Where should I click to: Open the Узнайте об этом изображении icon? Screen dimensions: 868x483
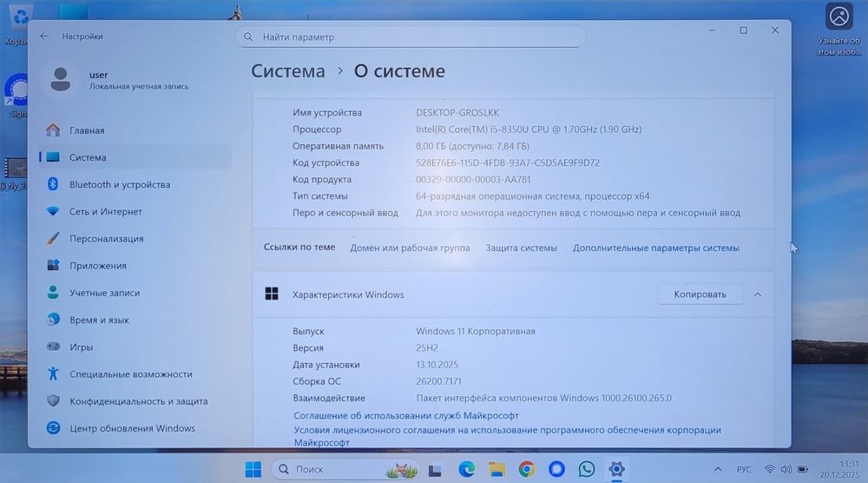[x=838, y=29]
